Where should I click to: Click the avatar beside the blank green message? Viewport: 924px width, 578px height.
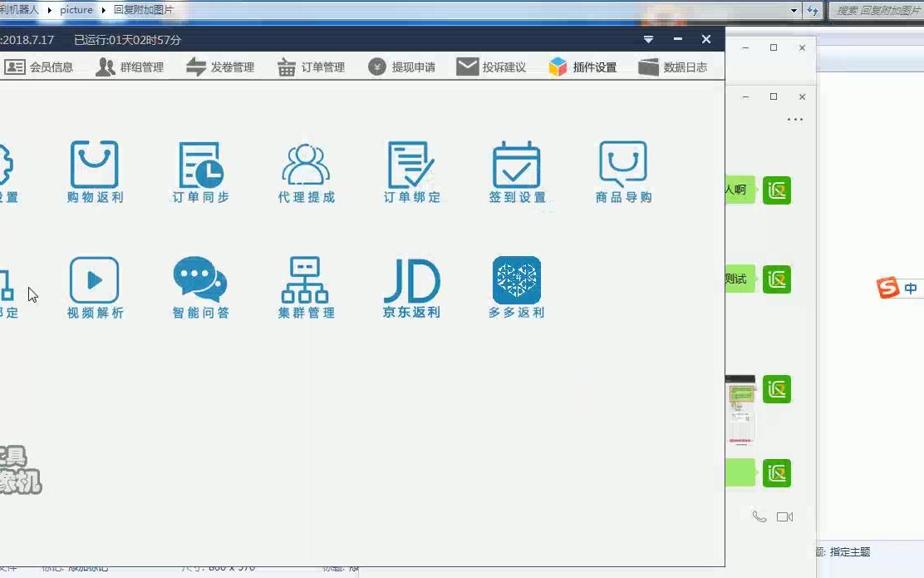tap(777, 473)
